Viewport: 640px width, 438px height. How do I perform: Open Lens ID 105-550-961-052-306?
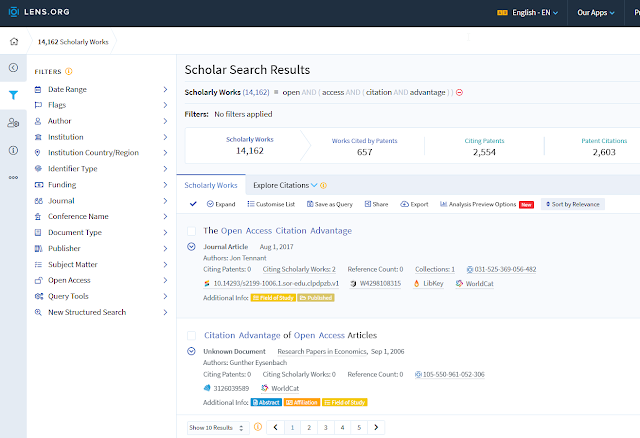click(449, 374)
